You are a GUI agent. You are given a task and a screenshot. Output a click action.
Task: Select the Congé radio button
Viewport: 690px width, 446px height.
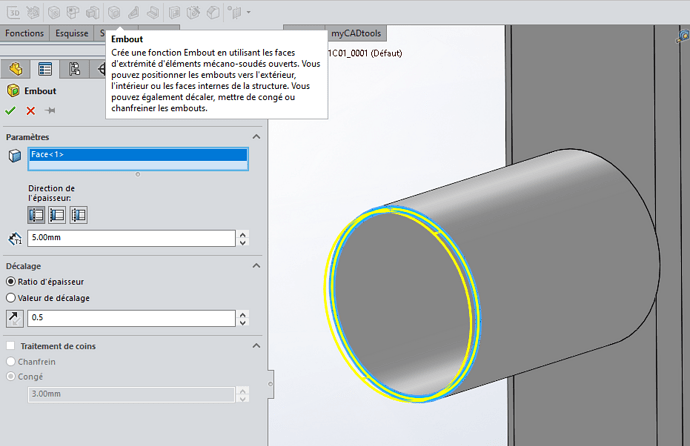[11, 377]
